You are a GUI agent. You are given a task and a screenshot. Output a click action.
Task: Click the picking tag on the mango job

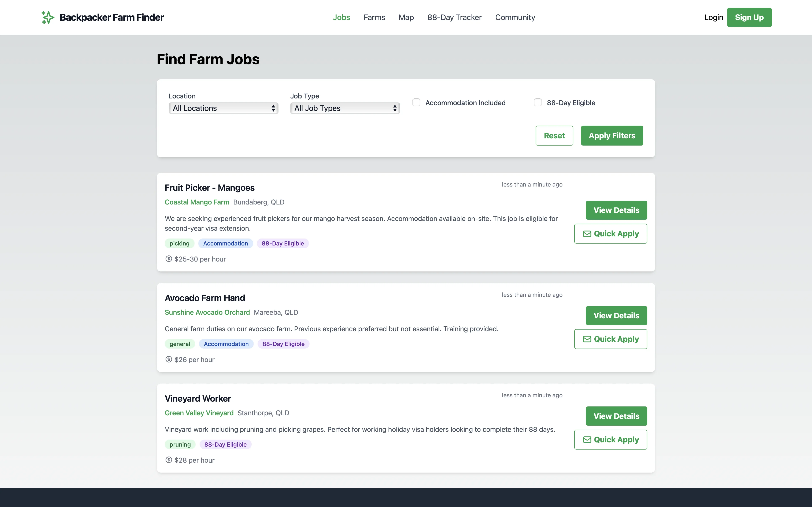click(x=179, y=243)
